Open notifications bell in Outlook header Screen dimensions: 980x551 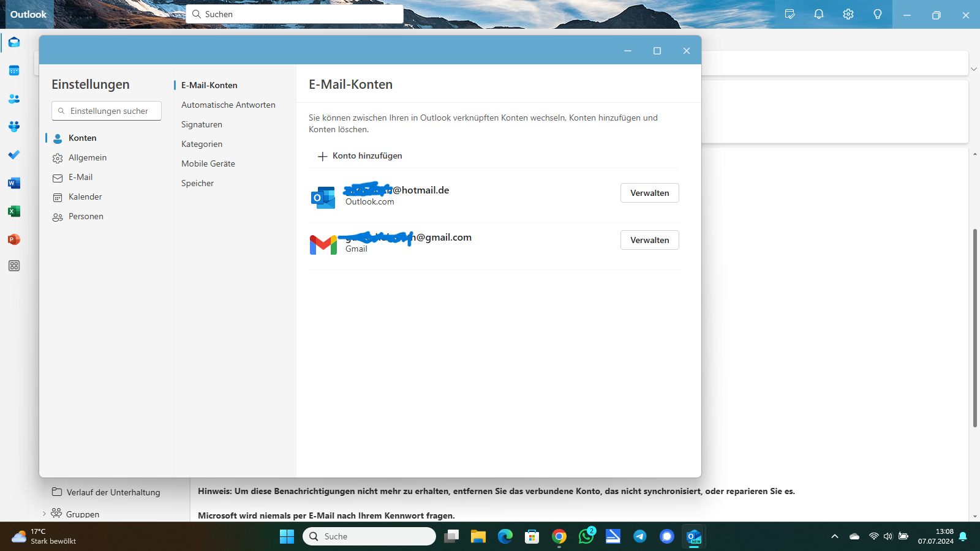(819, 14)
